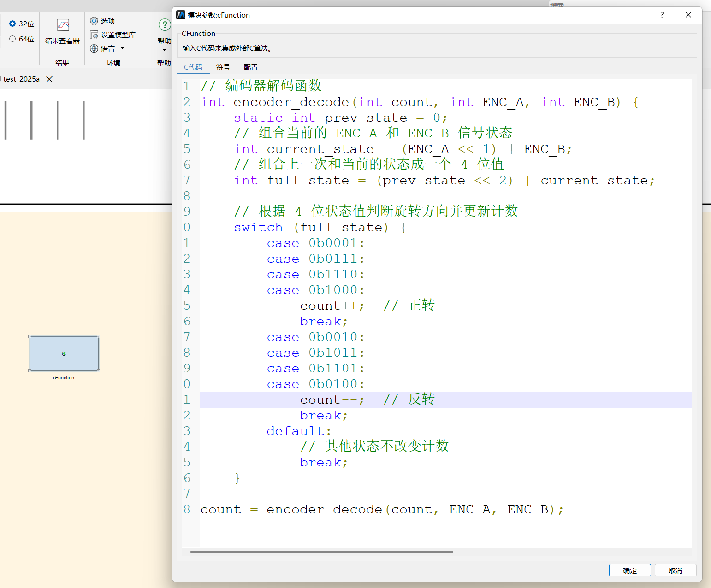Switch to the 配置 tab

coord(251,67)
